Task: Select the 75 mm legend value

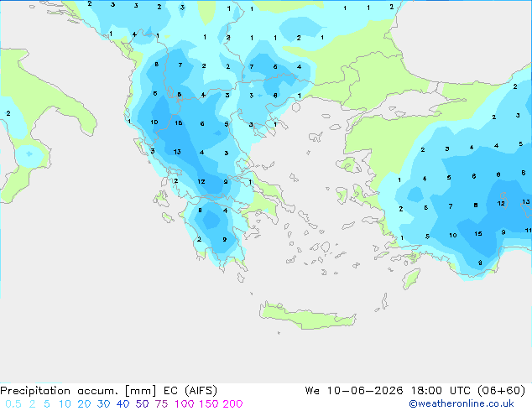Action: tap(161, 404)
